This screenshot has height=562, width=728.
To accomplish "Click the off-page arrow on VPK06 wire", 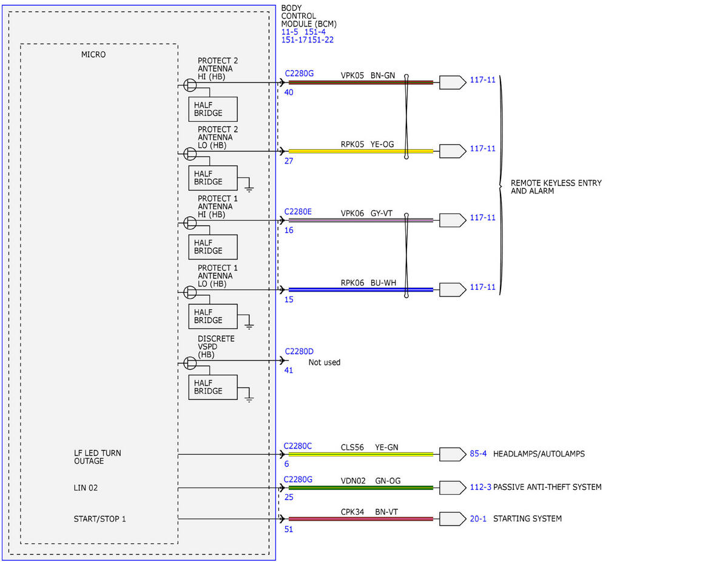I will coord(452,220).
